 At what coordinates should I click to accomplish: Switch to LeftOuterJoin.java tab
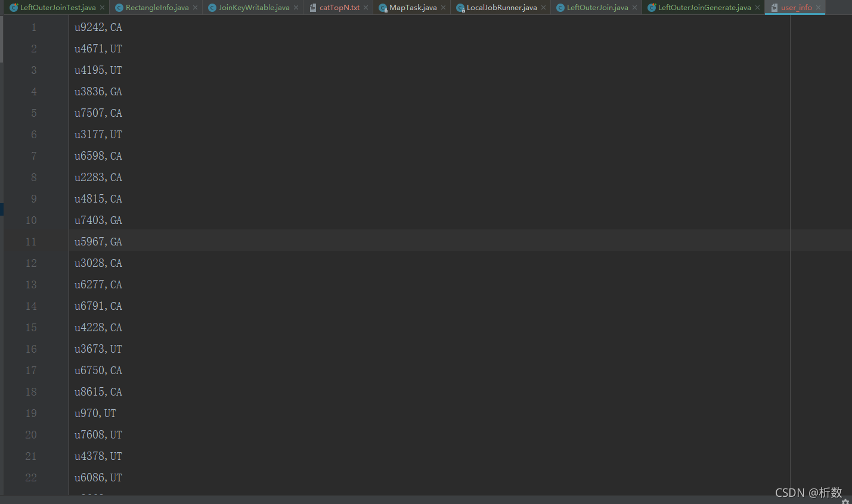tap(597, 8)
